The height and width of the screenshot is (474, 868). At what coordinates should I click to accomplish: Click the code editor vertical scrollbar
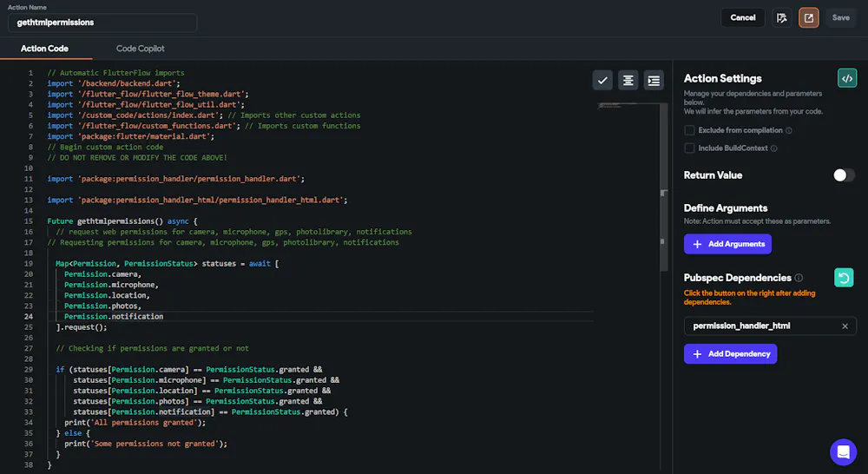663,188
